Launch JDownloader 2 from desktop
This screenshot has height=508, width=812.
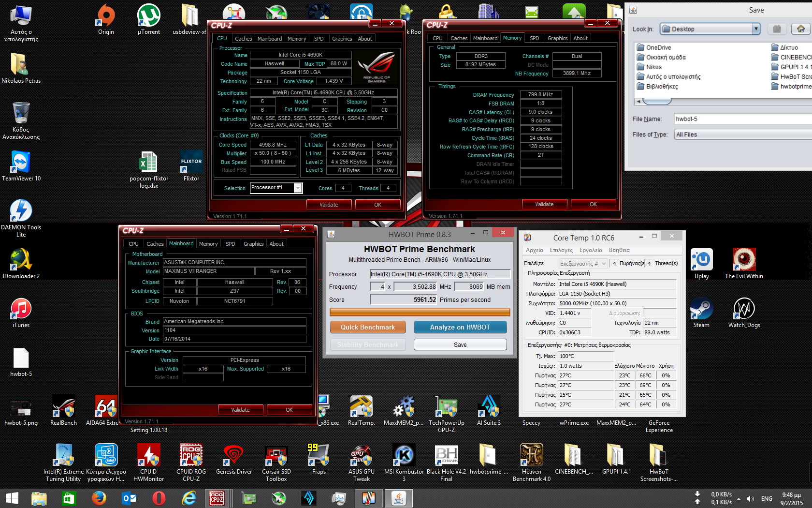(21, 264)
